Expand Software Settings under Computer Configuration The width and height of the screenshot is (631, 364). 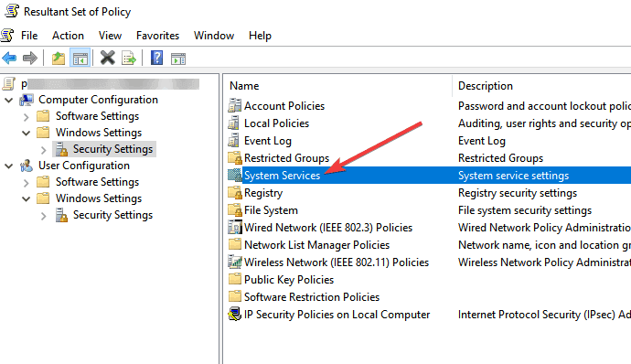pos(27,117)
